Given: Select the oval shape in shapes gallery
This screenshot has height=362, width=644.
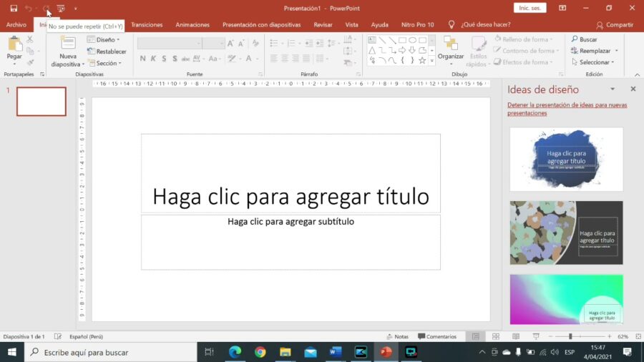Looking at the screenshot, I should pos(412,40).
